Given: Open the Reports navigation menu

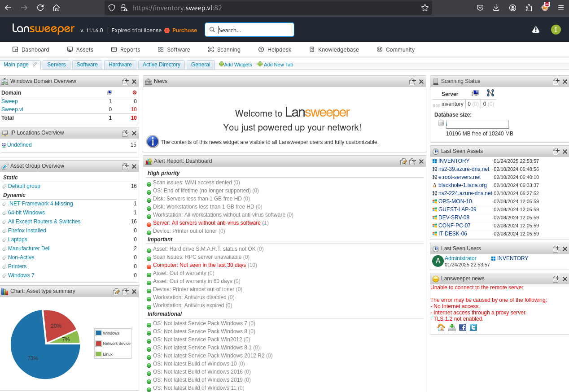Looking at the screenshot, I should point(126,50).
